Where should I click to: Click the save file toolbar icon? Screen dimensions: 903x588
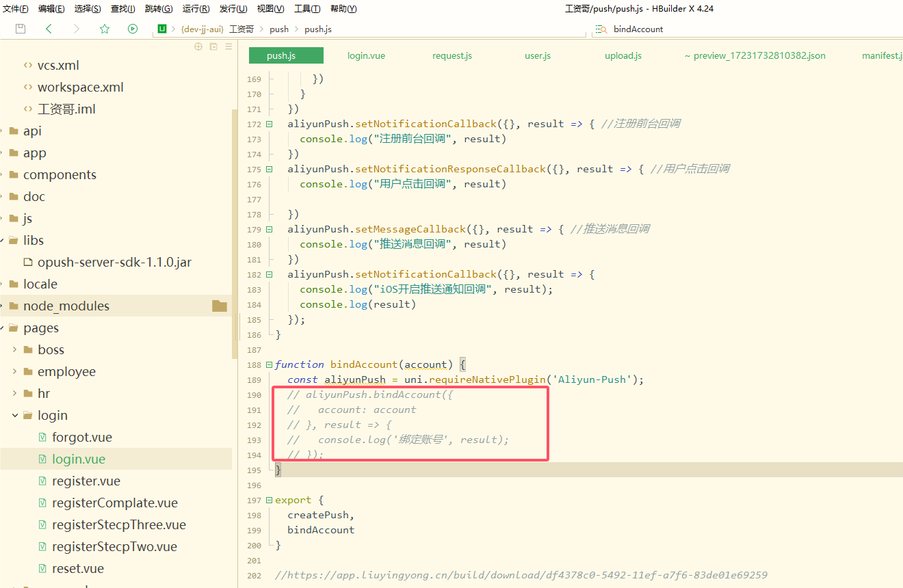pos(21,29)
